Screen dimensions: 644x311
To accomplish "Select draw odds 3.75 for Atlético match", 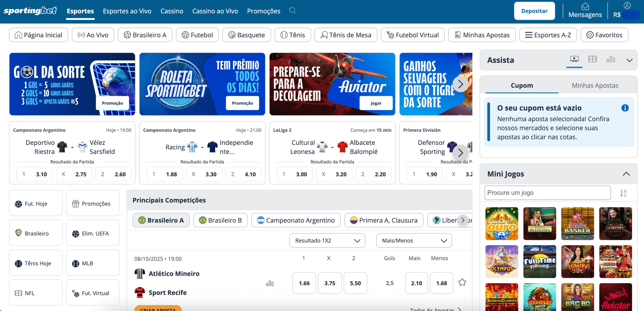I will [x=330, y=283].
